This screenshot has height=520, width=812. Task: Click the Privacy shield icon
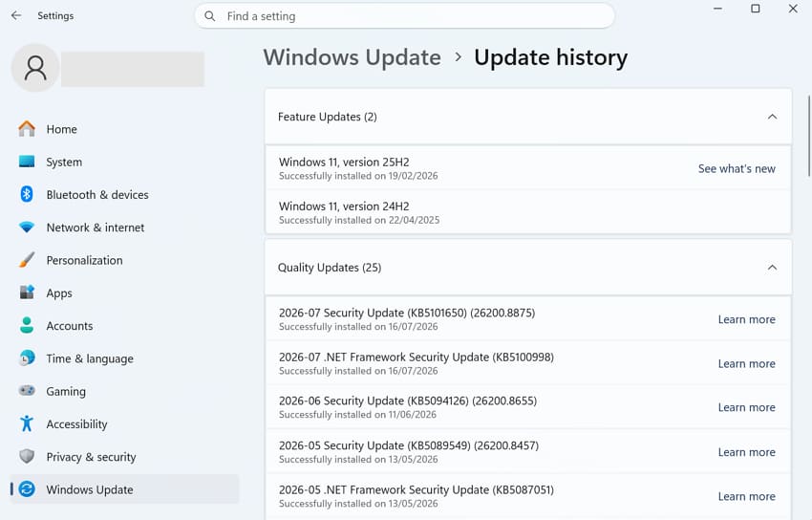[27, 456]
